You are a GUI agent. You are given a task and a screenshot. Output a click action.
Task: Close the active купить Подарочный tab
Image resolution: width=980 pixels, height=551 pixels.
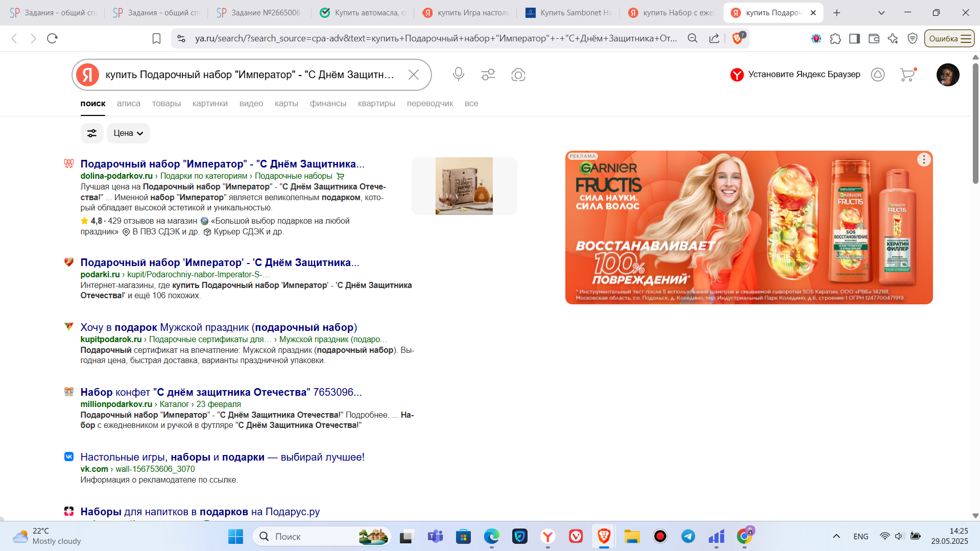point(813,13)
